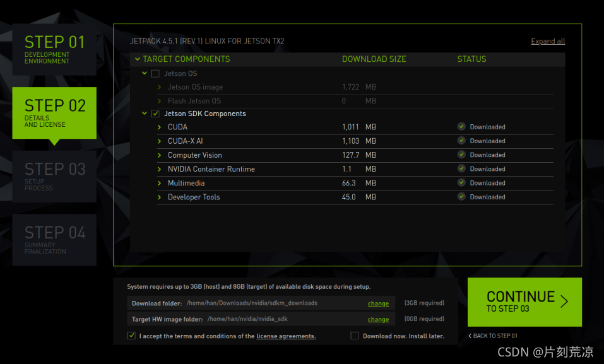Click NVIDIA Container Runtime downloaded checkmark icon
Viewport: 604px width, 364px height.
tap(461, 168)
